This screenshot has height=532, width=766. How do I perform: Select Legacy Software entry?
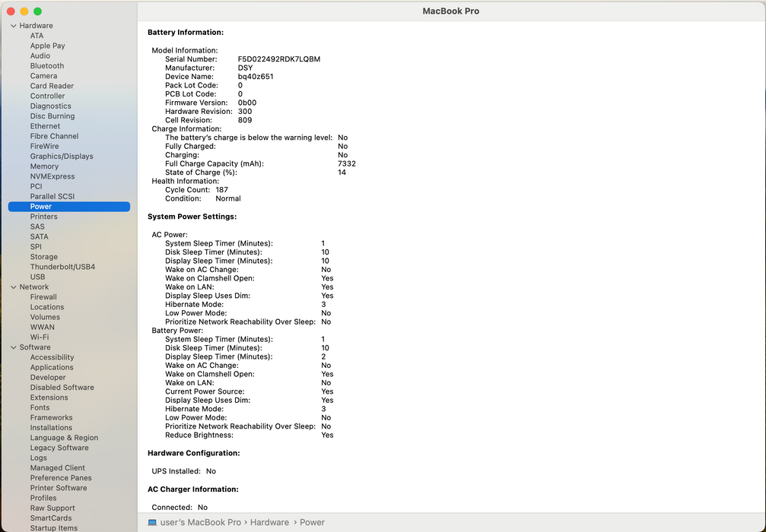[x=59, y=448]
